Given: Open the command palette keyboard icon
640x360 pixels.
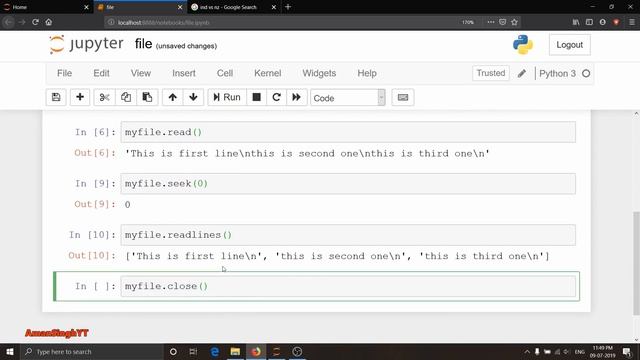Looking at the screenshot, I should coord(403,97).
